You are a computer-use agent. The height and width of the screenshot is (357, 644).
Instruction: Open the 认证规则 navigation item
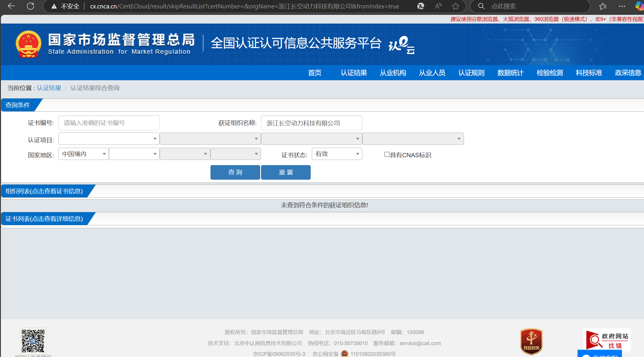[471, 73]
